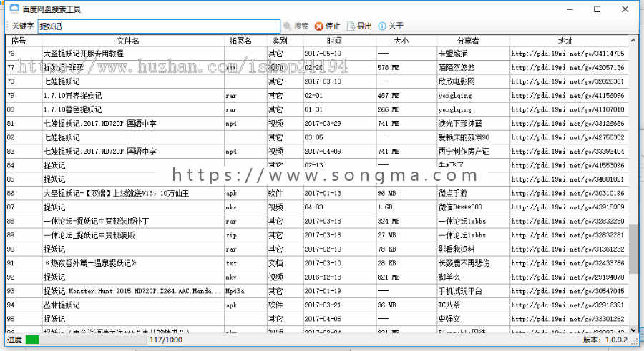The image size is (644, 351).
Task: Click size cell 324 MB
Action: click(388, 221)
